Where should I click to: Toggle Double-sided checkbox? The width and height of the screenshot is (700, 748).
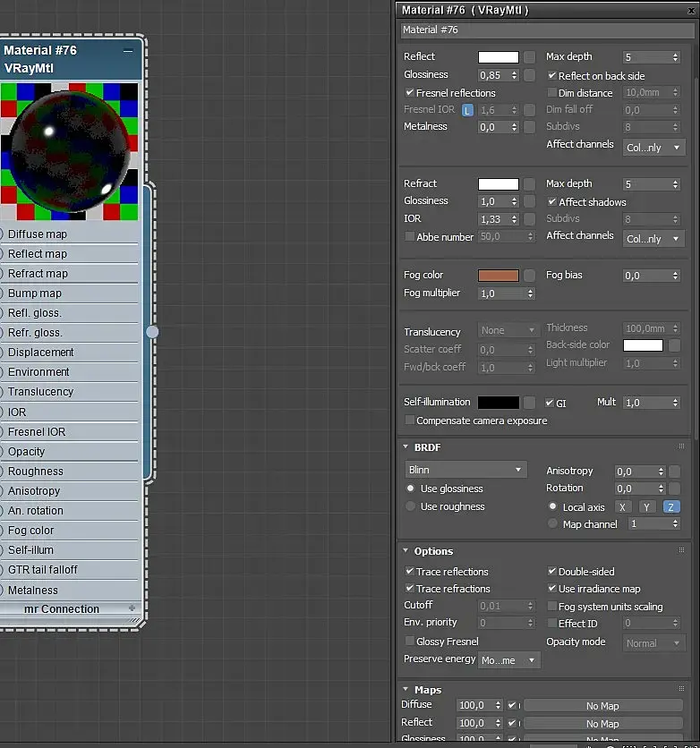click(x=552, y=571)
